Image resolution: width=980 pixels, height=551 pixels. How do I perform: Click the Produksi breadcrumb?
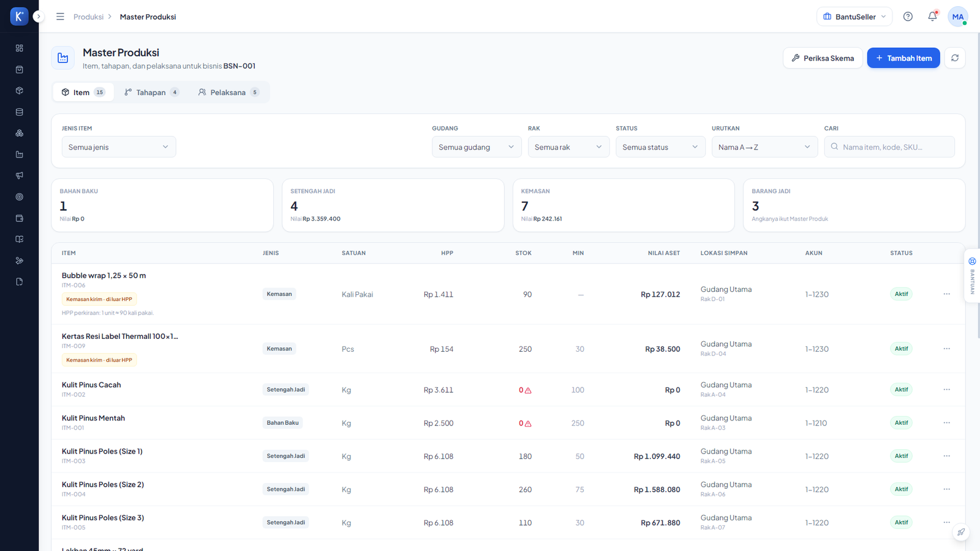click(x=88, y=17)
